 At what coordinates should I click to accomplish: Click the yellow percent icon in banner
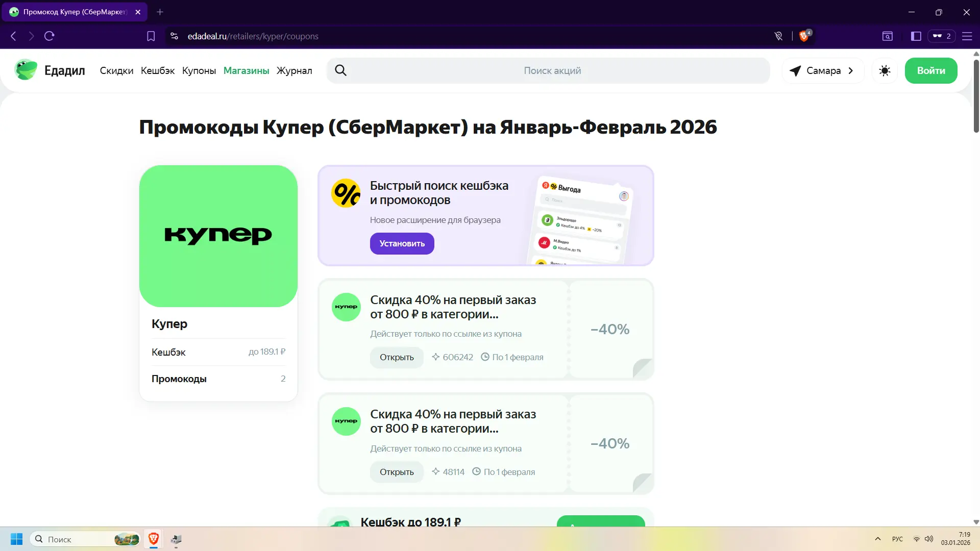[346, 193]
